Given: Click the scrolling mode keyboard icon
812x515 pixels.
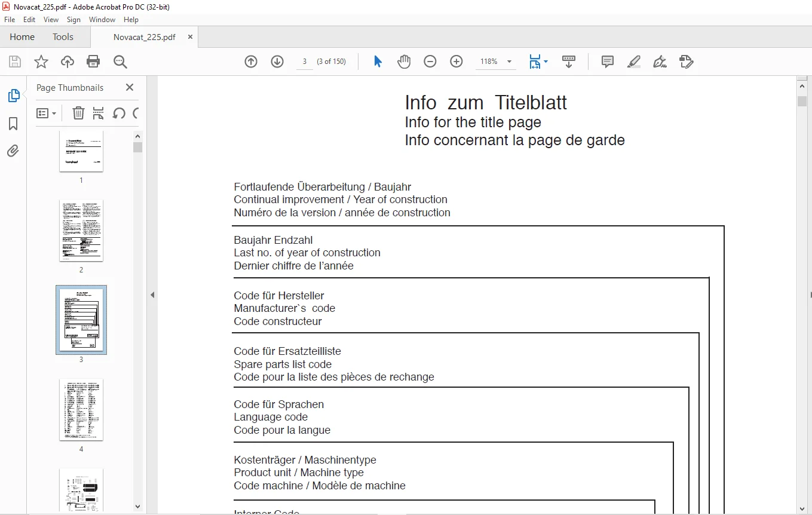Looking at the screenshot, I should [x=569, y=62].
